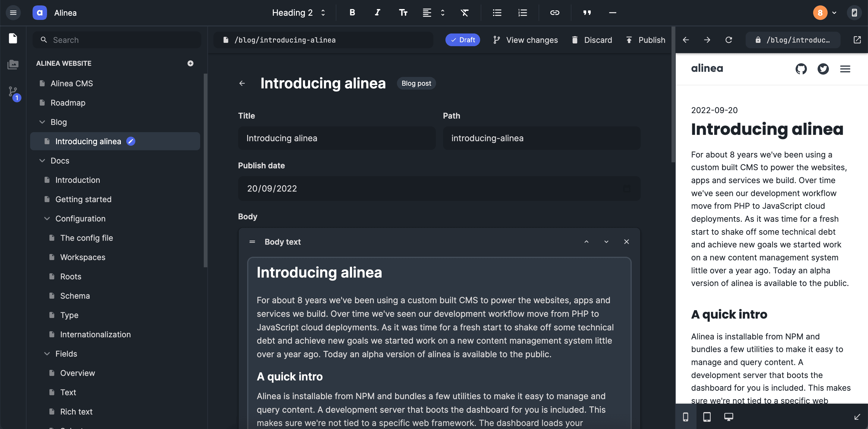Image resolution: width=868 pixels, height=429 pixels.
Task: Go back in preview browser
Action: coord(686,40)
